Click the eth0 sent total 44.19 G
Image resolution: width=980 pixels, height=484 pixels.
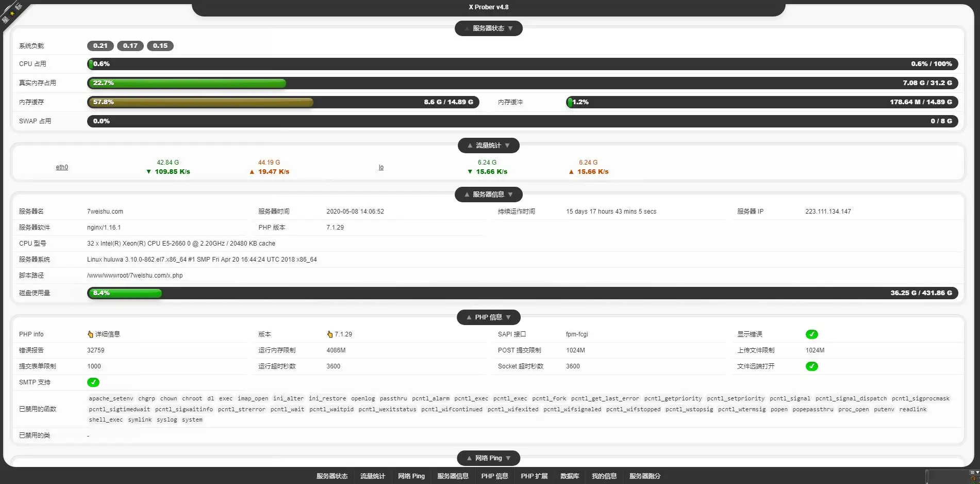(x=269, y=163)
